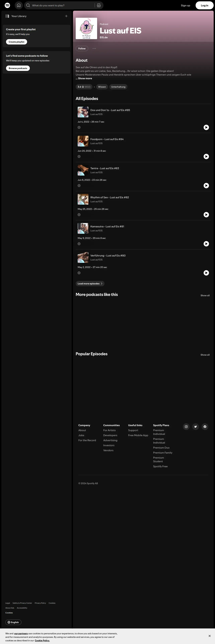Play Kamasutra #81 episode
This screenshot has width=215, height=644.
[206, 244]
